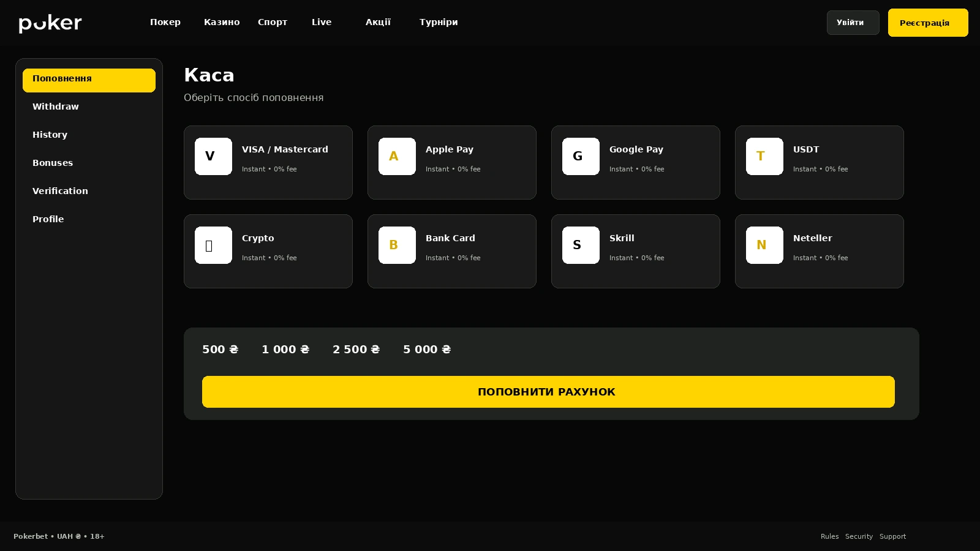This screenshot has width=980, height=551.
Task: Choose the 2 500 ₴ amount
Action: click(356, 350)
